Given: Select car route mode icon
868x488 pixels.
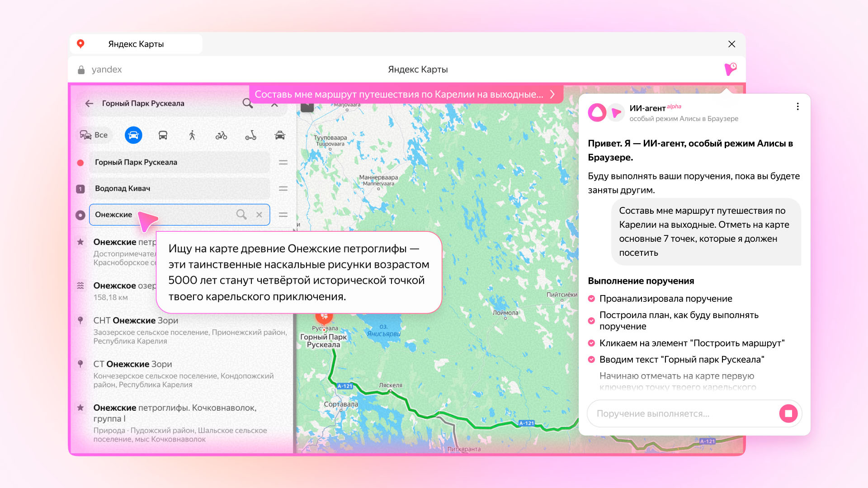Looking at the screenshot, I should click(x=133, y=135).
